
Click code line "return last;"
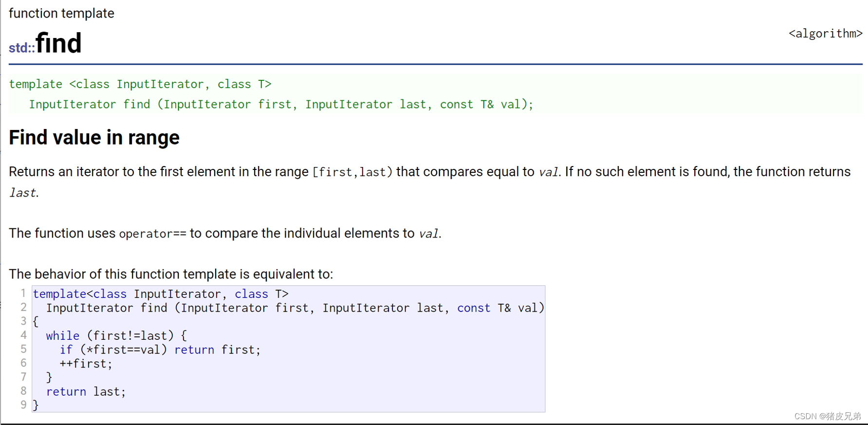[x=86, y=392]
